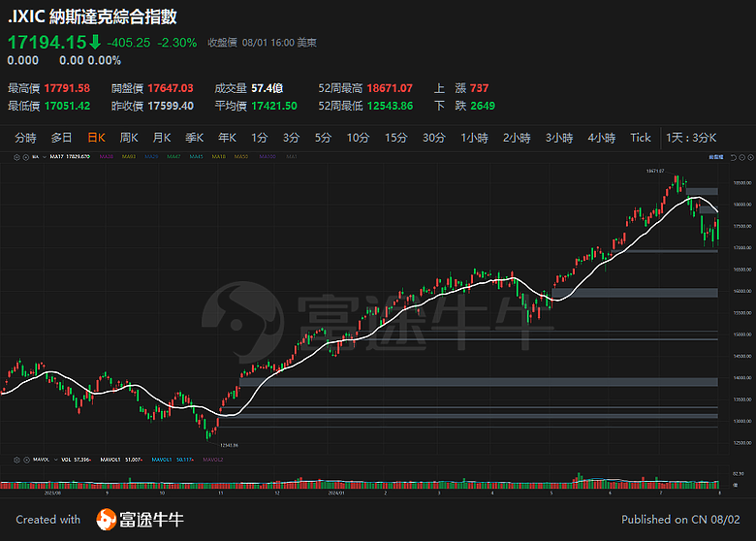Select the 季K quarterly candlestick tab
756x541 pixels.
coord(194,138)
